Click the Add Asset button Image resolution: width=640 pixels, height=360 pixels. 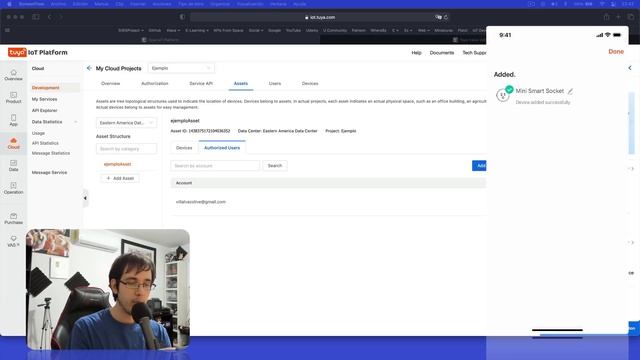[120, 178]
